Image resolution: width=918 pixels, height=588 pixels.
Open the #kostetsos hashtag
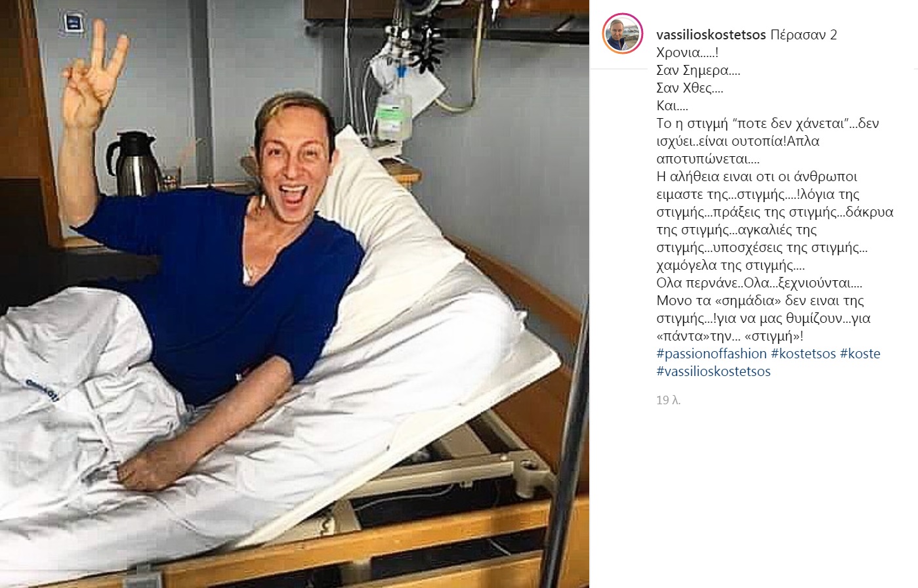[803, 354]
